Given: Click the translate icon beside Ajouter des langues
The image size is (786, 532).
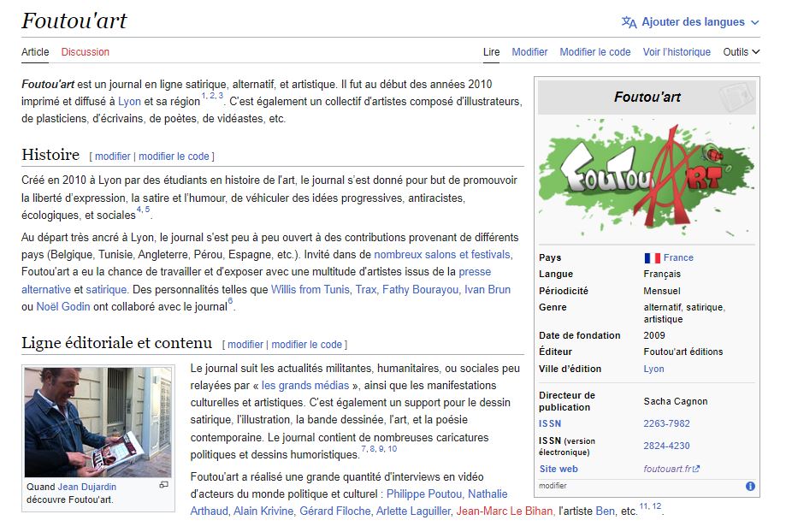Looking at the screenshot, I should click(629, 22).
